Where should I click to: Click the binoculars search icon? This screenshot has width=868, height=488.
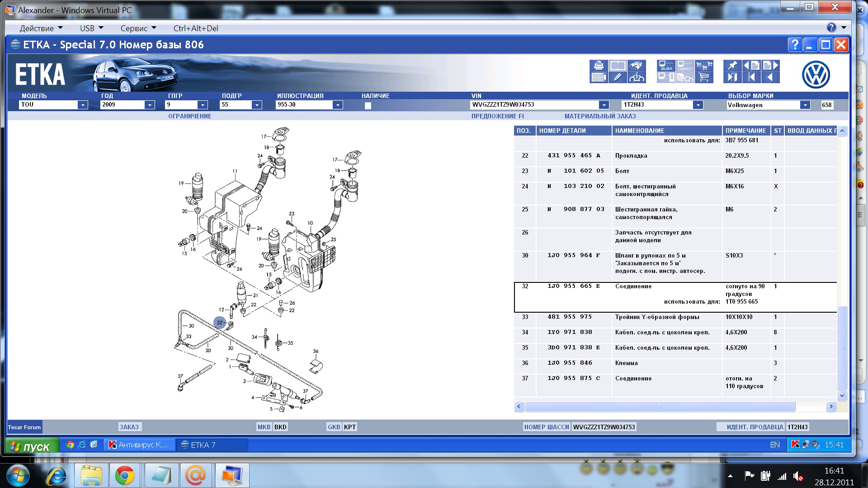pos(637,66)
